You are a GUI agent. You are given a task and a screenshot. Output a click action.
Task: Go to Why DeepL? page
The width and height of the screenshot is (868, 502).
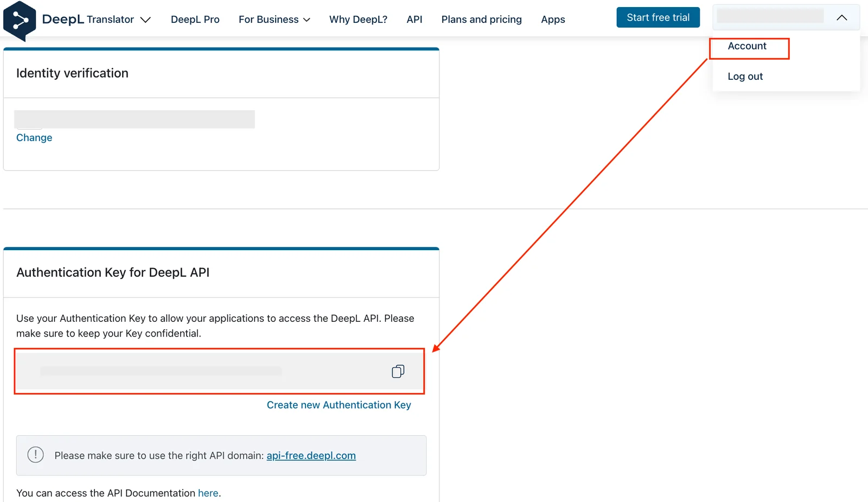click(x=358, y=20)
